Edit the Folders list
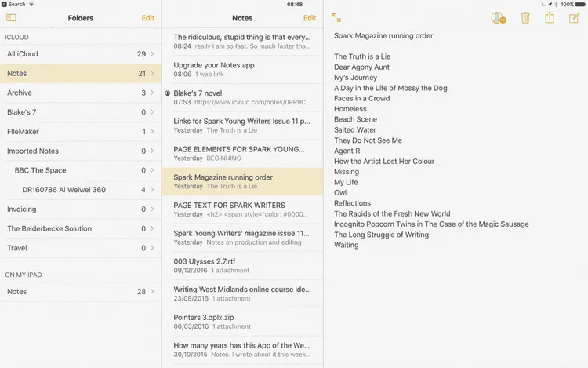The width and height of the screenshot is (588, 368). point(147,18)
